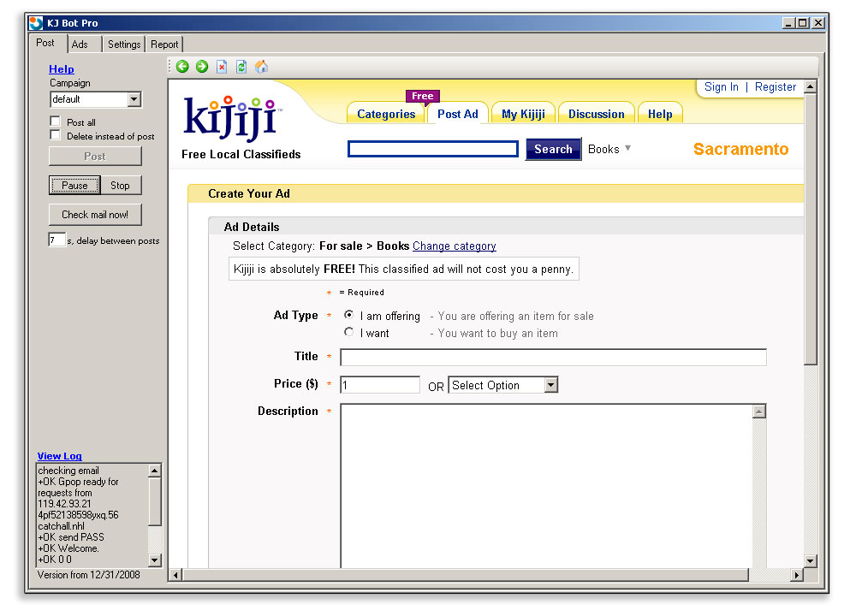Viewport: 856px width, 616px height.
Task: Tick Delete instead of post checkbox
Action: [55, 135]
